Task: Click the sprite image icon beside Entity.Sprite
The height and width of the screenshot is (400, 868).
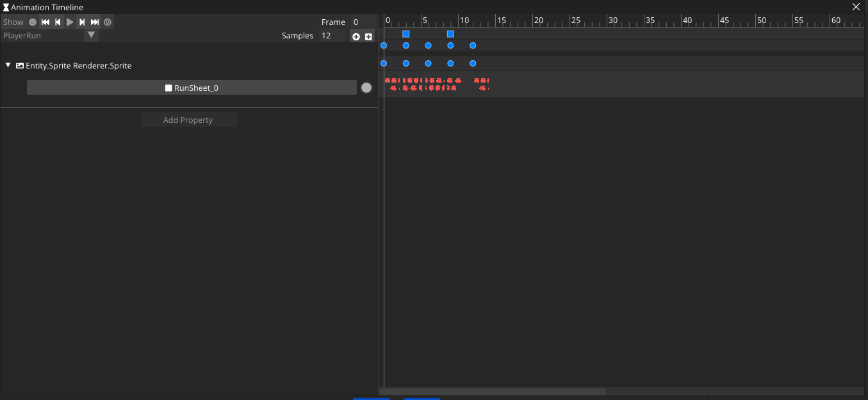Action: coord(20,66)
